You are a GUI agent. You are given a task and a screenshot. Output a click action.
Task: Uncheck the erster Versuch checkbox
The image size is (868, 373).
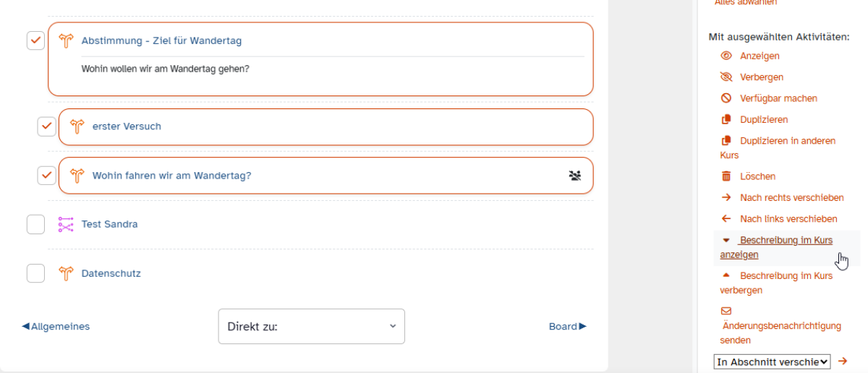point(47,127)
